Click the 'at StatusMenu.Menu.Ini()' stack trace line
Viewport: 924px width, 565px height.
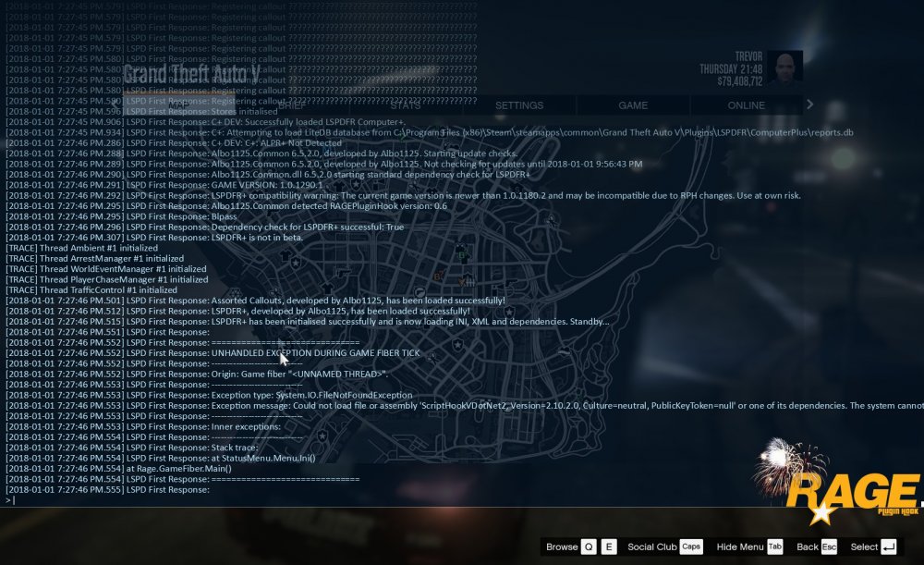161,458
